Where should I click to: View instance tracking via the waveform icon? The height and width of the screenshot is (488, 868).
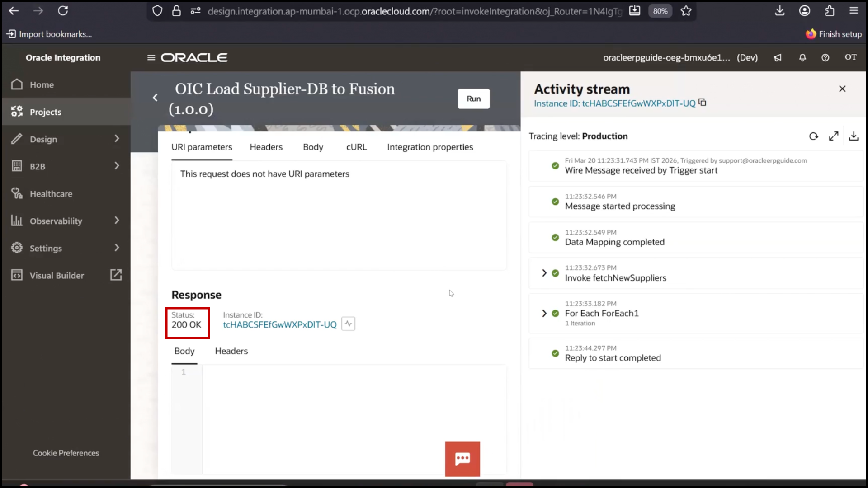click(348, 324)
